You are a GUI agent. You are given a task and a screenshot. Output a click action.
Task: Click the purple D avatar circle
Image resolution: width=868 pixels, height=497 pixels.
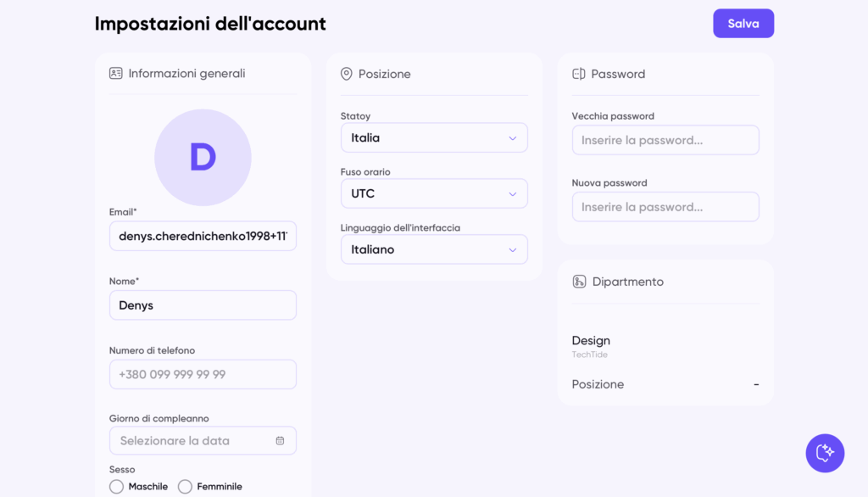(x=203, y=158)
